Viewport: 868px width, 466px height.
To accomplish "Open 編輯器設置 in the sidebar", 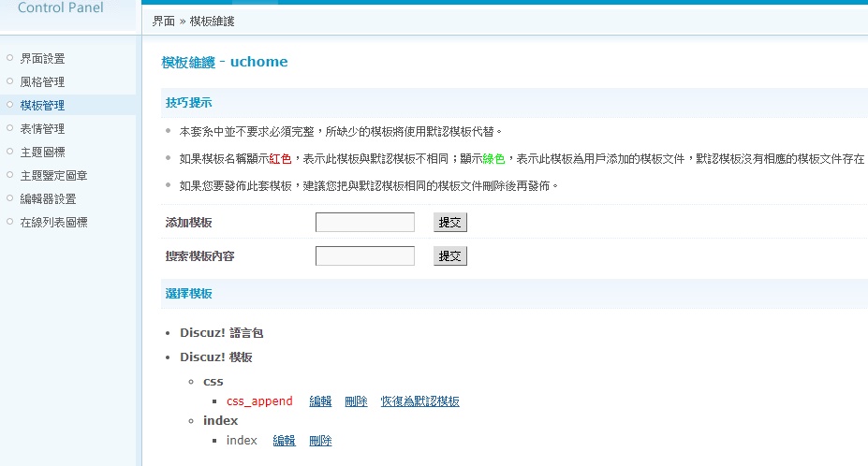I will point(48,199).
